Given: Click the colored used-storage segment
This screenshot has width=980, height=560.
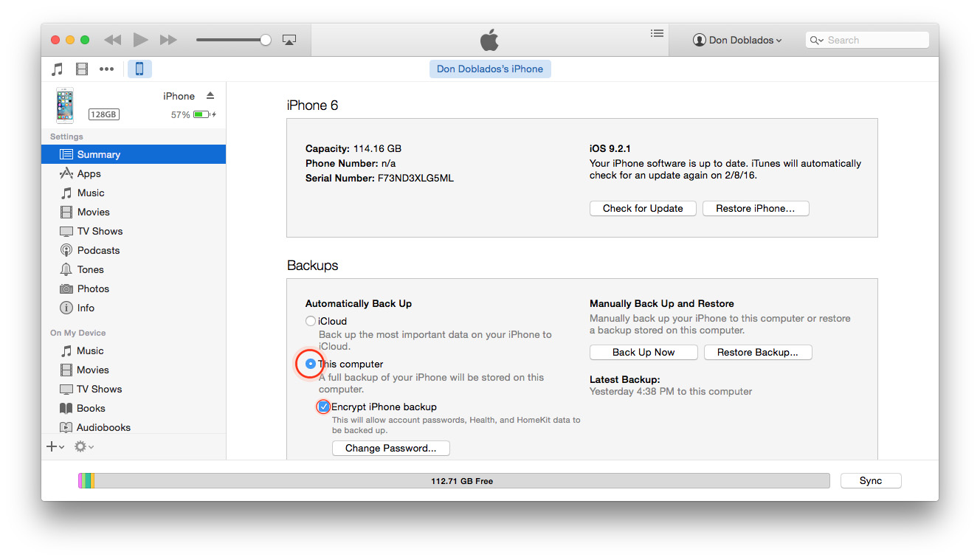Looking at the screenshot, I should coord(86,480).
